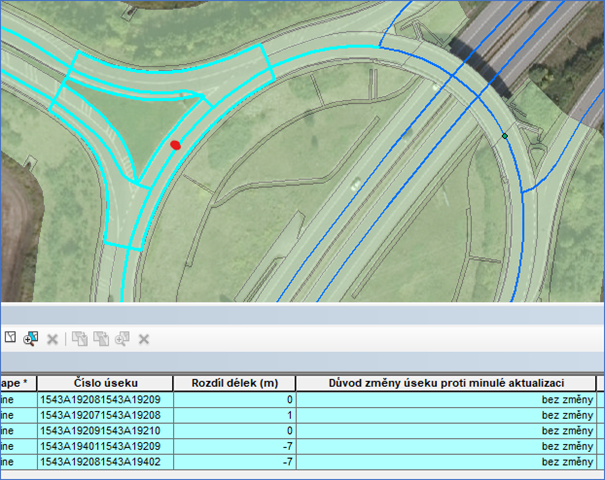Click the red point marker on the map
Screen dimensions: 605x480
tap(175, 145)
